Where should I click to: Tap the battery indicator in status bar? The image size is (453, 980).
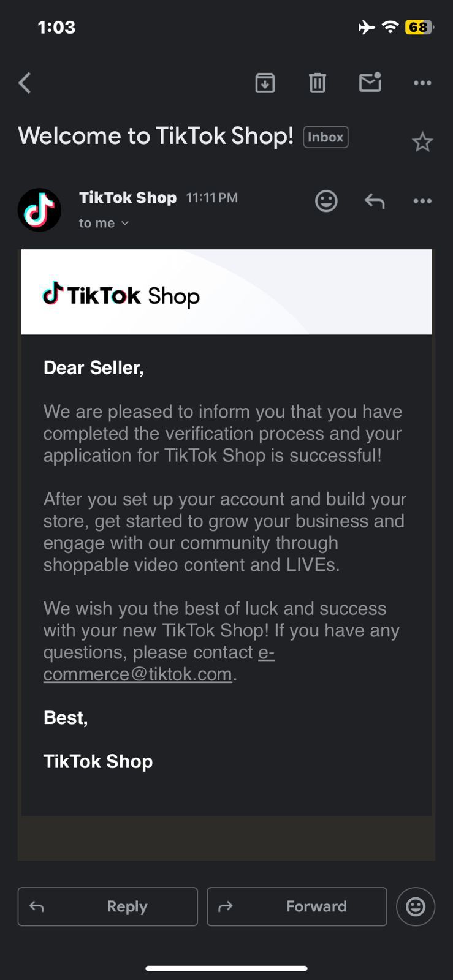[419, 27]
